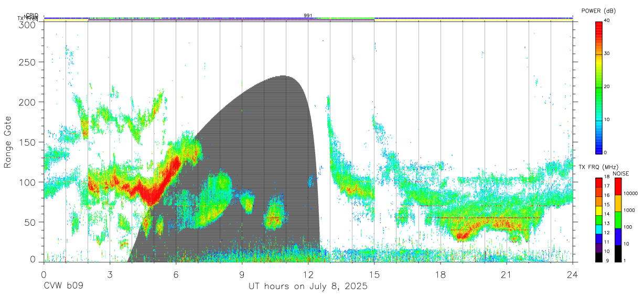The width and height of the screenshot is (644, 297).
Task: Select the blue NOISE scale swatch
Action: (617, 237)
